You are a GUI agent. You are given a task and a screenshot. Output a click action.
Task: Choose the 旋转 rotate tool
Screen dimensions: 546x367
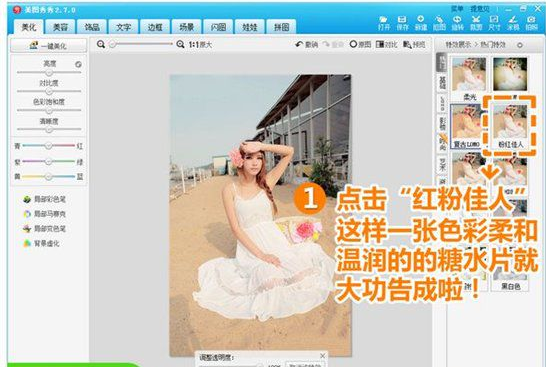[458, 23]
